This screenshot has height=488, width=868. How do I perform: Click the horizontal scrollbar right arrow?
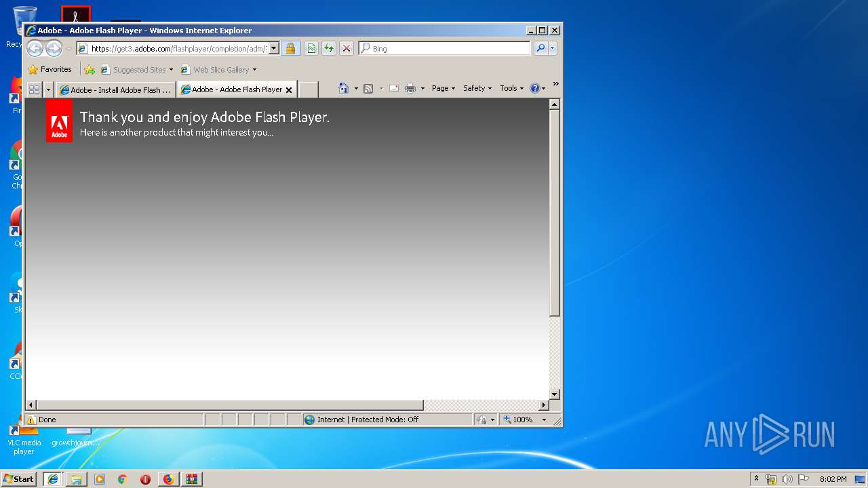[x=542, y=405]
